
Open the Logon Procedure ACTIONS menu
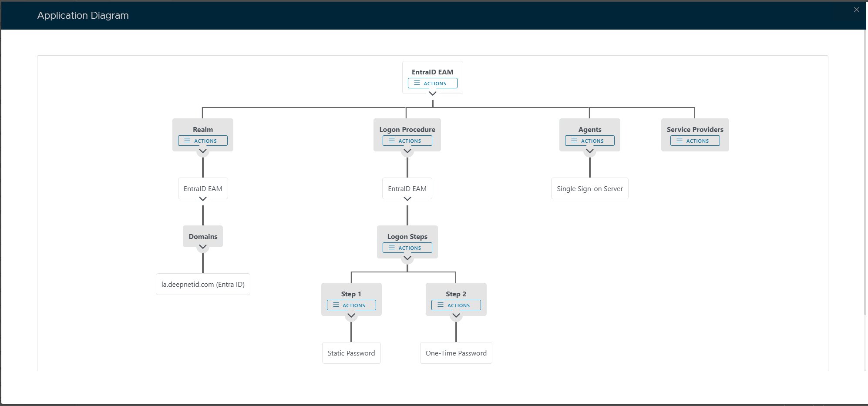coord(407,141)
